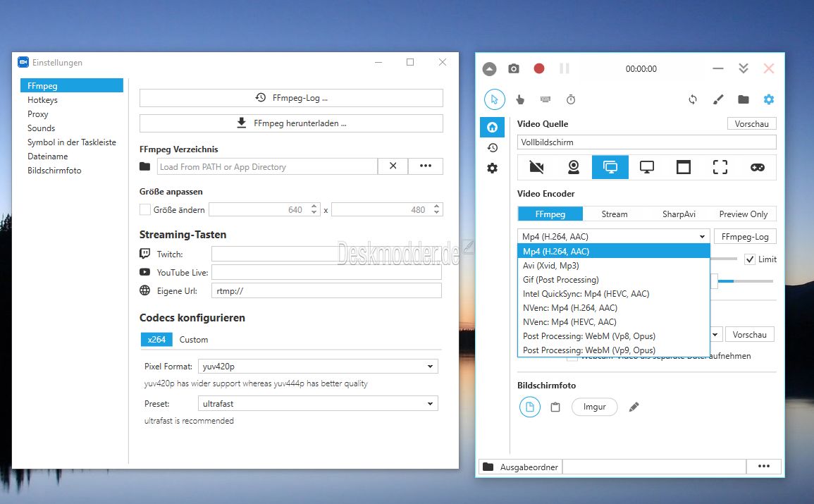
Task: Toggle mouse clicks overlay hand icon
Action: pos(519,99)
